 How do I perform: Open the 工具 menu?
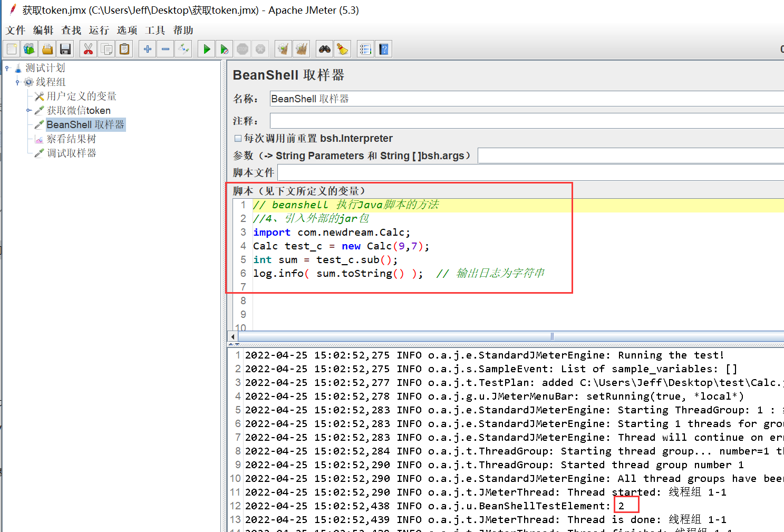pos(155,30)
